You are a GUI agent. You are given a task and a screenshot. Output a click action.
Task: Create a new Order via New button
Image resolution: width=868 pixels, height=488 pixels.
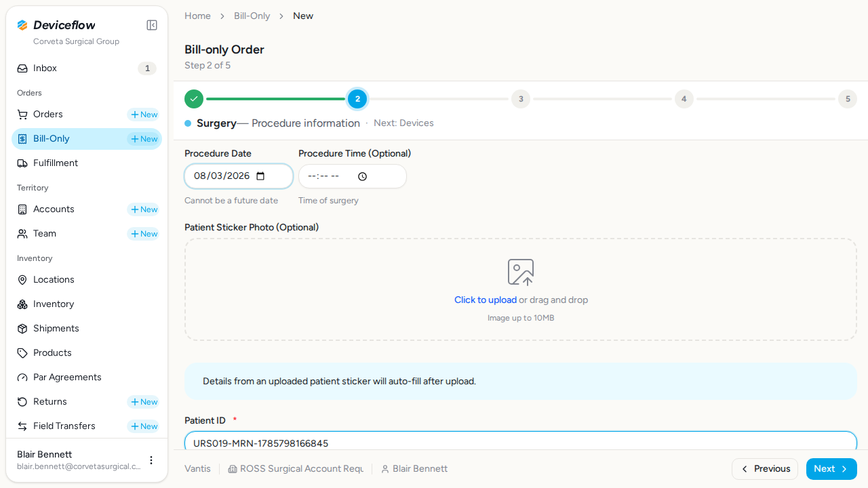tap(143, 115)
